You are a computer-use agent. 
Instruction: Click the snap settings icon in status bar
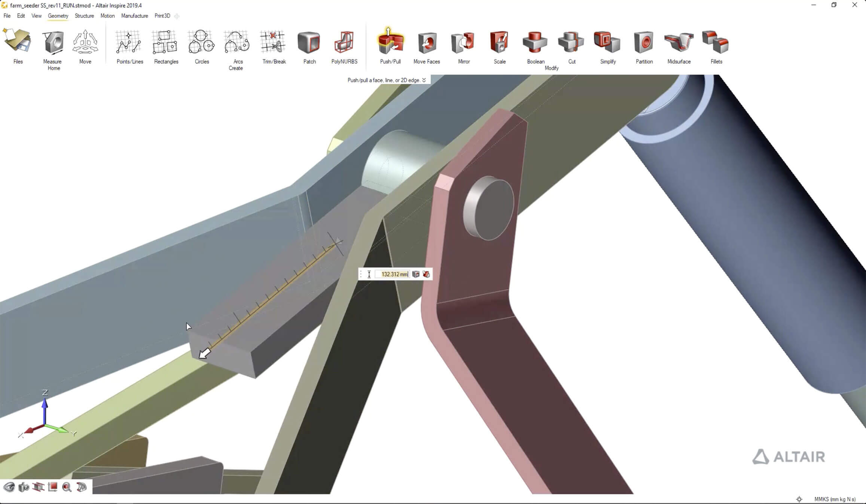[x=799, y=499]
